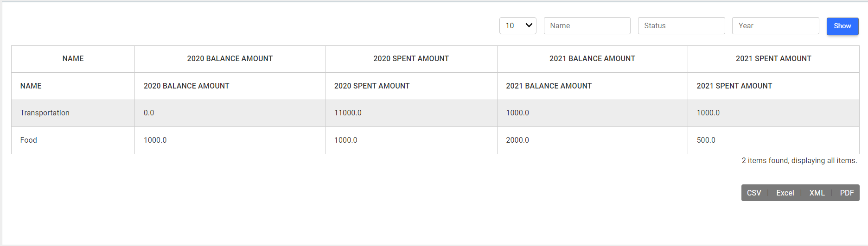Screen dimensions: 868x246
Task: Sort by NAME column header
Action: (73, 59)
